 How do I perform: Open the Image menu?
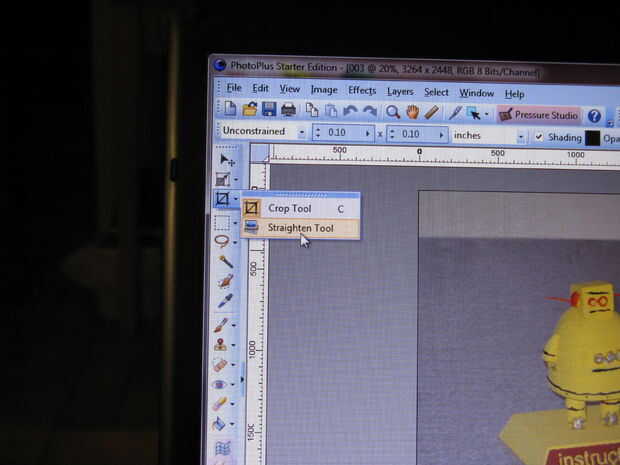324,90
